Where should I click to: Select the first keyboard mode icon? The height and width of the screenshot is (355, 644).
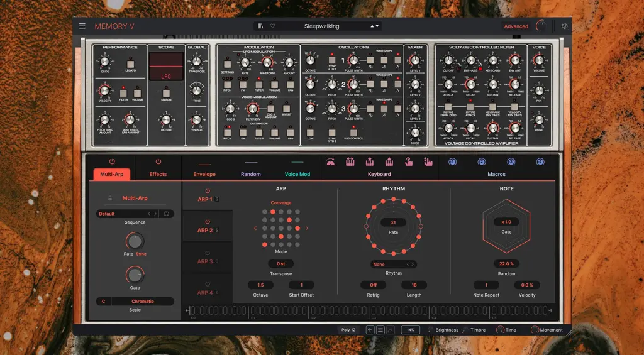click(x=330, y=162)
